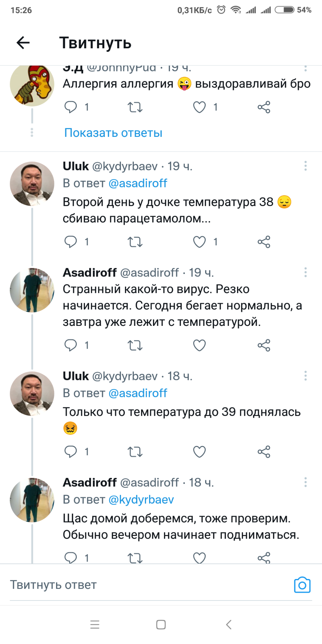This screenshot has height=644, width=322.
Task: Retweet the allergy tweet by Э.Д
Action: 135,107
